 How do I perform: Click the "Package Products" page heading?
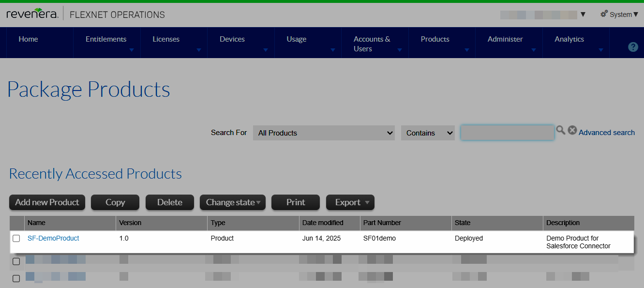(89, 90)
